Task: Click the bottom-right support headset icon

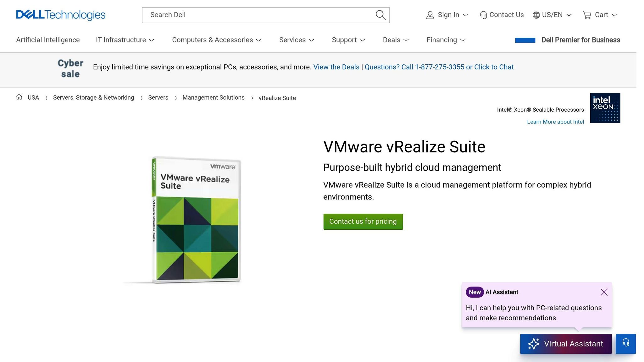Action: click(x=625, y=343)
